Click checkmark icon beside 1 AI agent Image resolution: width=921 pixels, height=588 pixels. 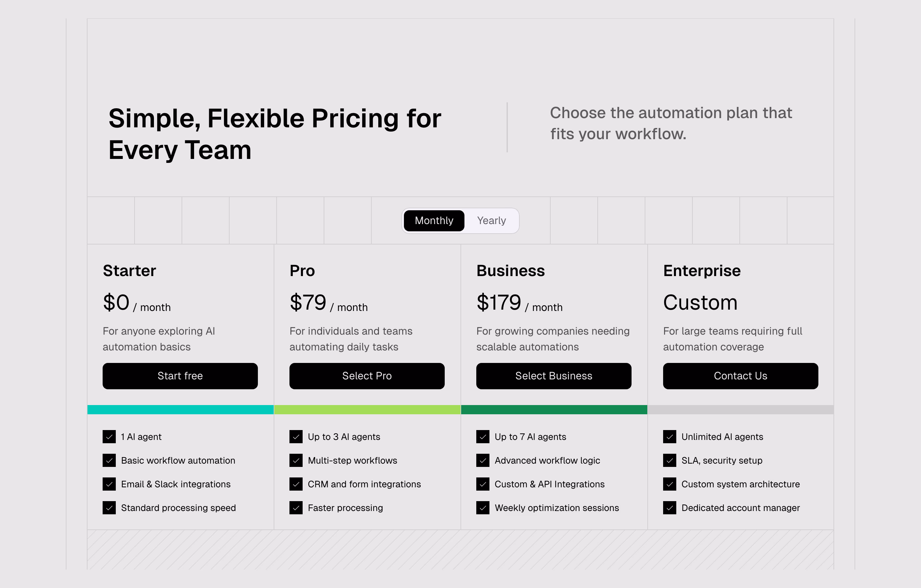pyautogui.click(x=109, y=437)
